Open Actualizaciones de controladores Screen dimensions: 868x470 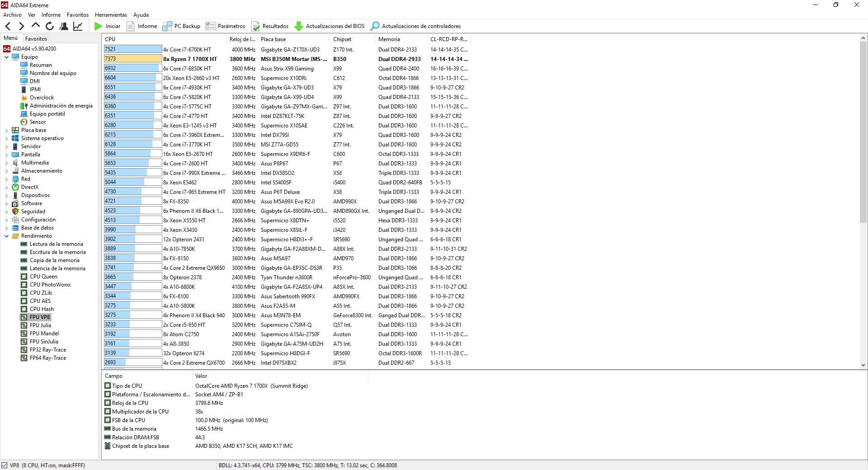[x=415, y=26]
